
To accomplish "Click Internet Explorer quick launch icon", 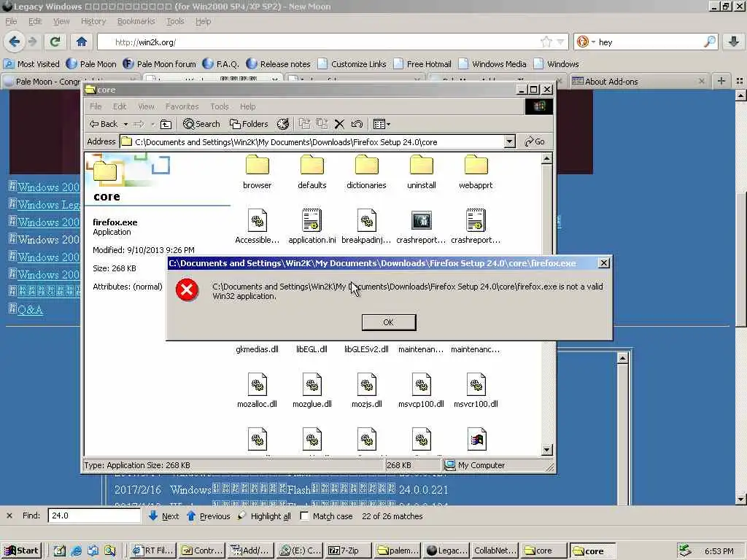I will click(x=76, y=551).
